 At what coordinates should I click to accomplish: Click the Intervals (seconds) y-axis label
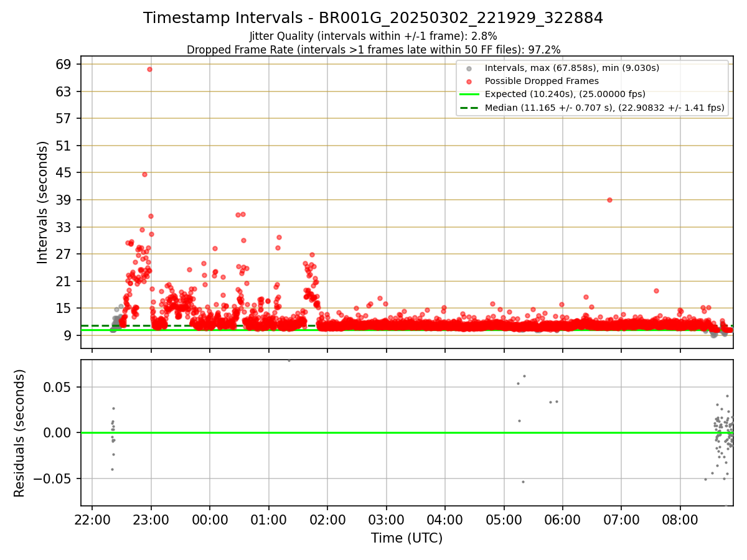(x=43, y=202)
